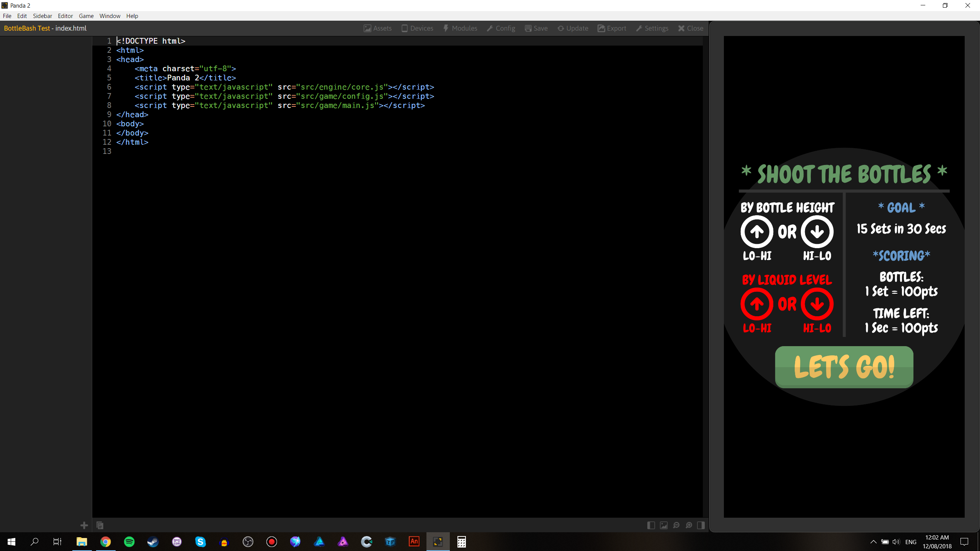Image resolution: width=980 pixels, height=551 pixels.
Task: Open the red record button app in the taskbar
Action: [271, 542]
